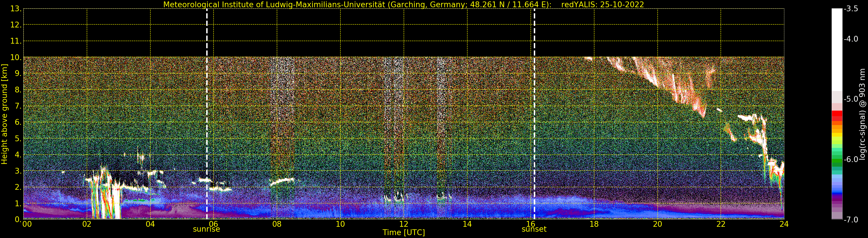Click the 'Height above ground [km]' axis label
The width and height of the screenshot is (868, 238).
click(4, 114)
